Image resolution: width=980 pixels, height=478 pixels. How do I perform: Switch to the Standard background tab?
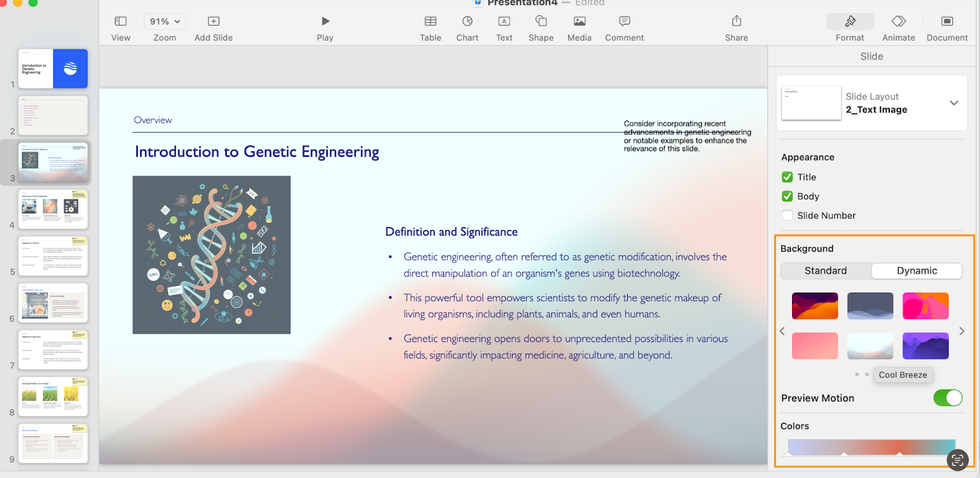pos(826,271)
